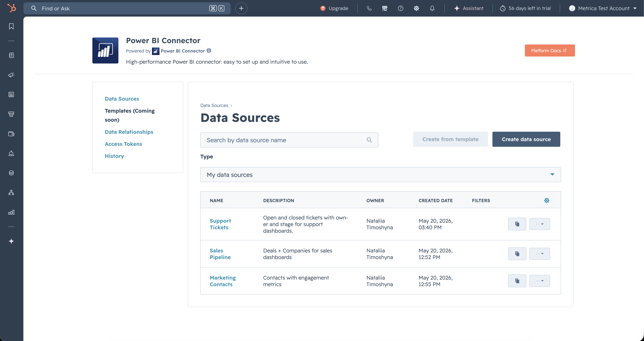This screenshot has width=644, height=341.
Task: Focus the Find or Ask search bar
Action: [127, 8]
